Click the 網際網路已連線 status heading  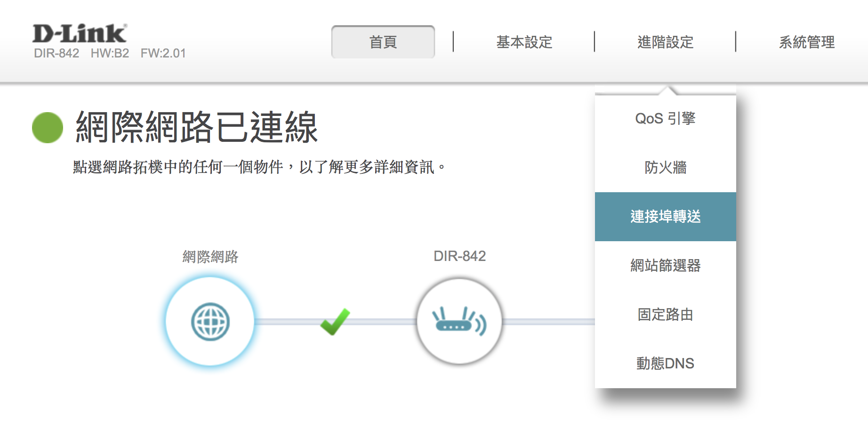click(x=197, y=127)
